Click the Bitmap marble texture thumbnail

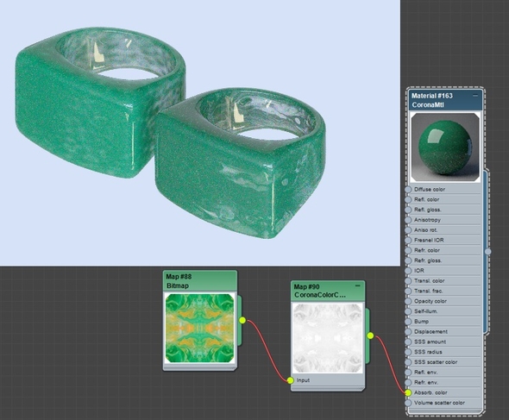tap(200, 328)
